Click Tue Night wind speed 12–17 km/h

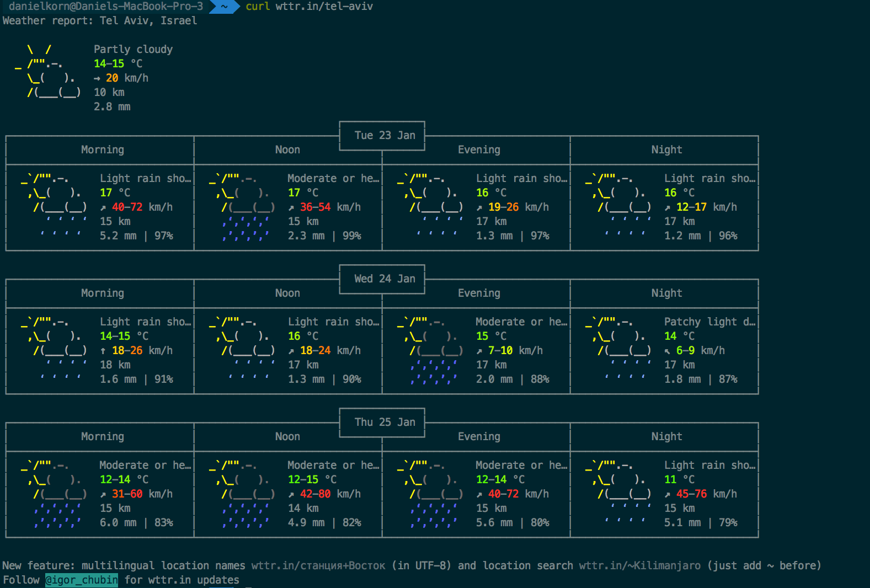(x=701, y=207)
